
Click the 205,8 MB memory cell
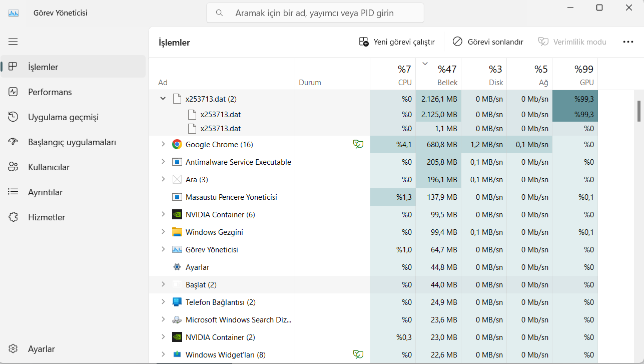(438, 162)
